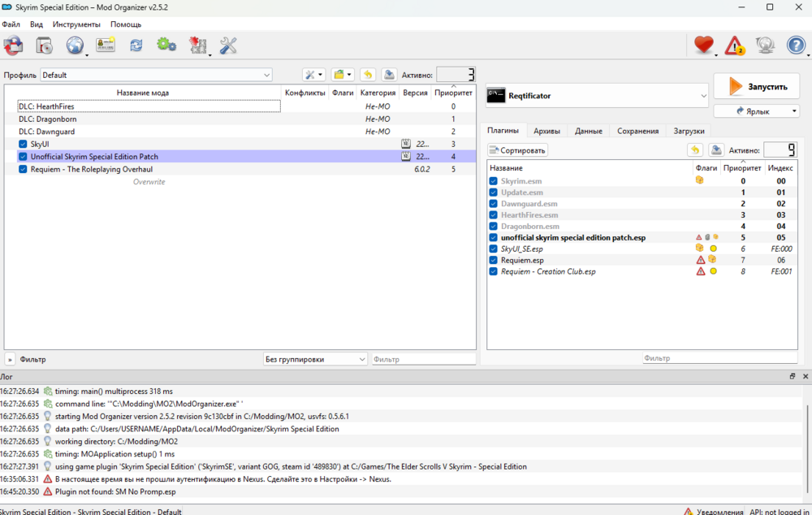Click the plugins Фильтр input field

pyautogui.click(x=719, y=358)
